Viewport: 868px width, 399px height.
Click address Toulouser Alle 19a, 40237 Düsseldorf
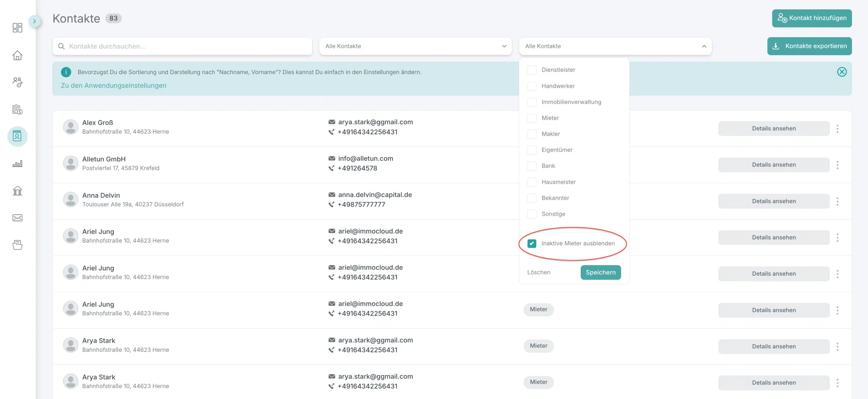133,204
